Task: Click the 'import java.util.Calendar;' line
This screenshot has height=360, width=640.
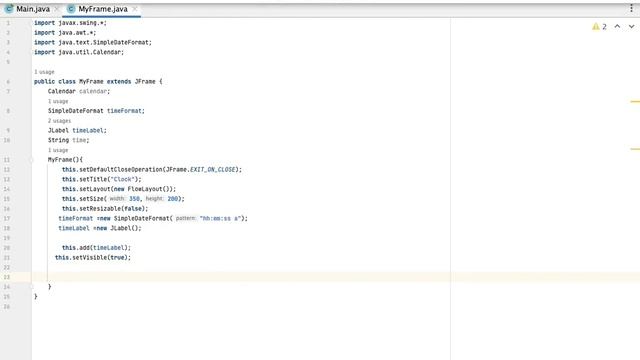Action: [x=79, y=52]
